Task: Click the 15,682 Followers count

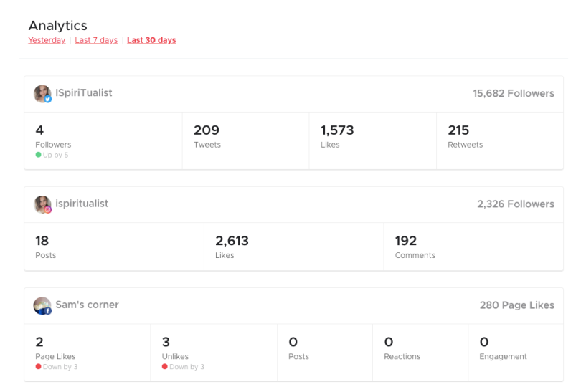Action: click(513, 93)
